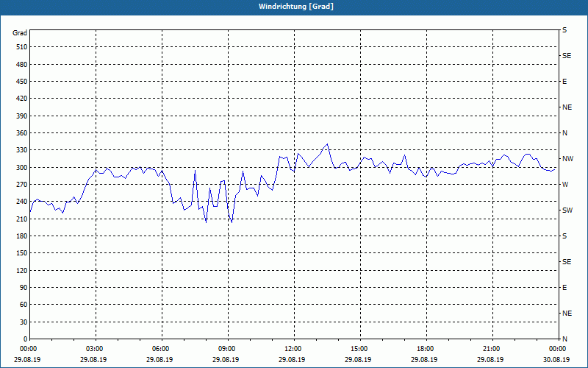Click the N compass label level with 360
This screenshot has height=368, width=588.
click(x=564, y=133)
